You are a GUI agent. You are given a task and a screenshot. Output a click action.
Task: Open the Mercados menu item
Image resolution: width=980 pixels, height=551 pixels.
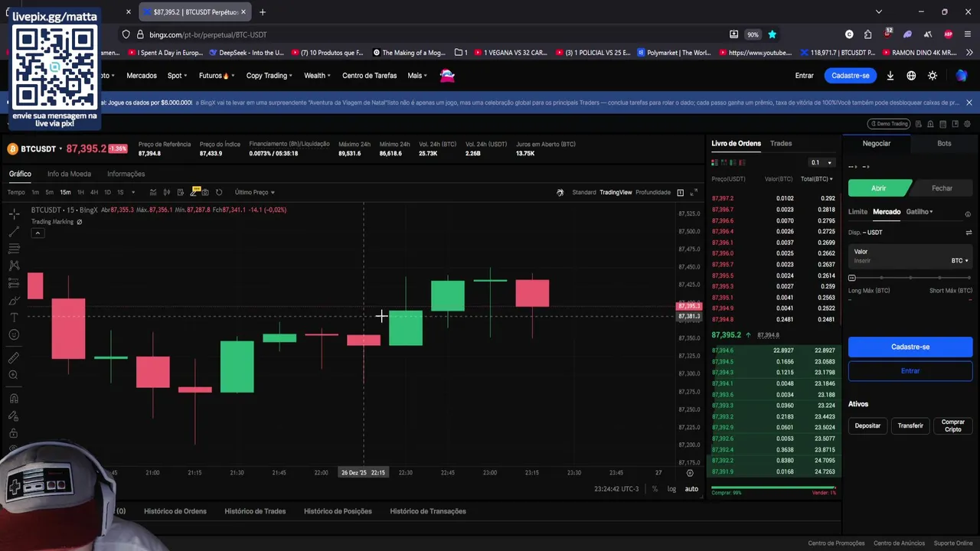[142, 76]
